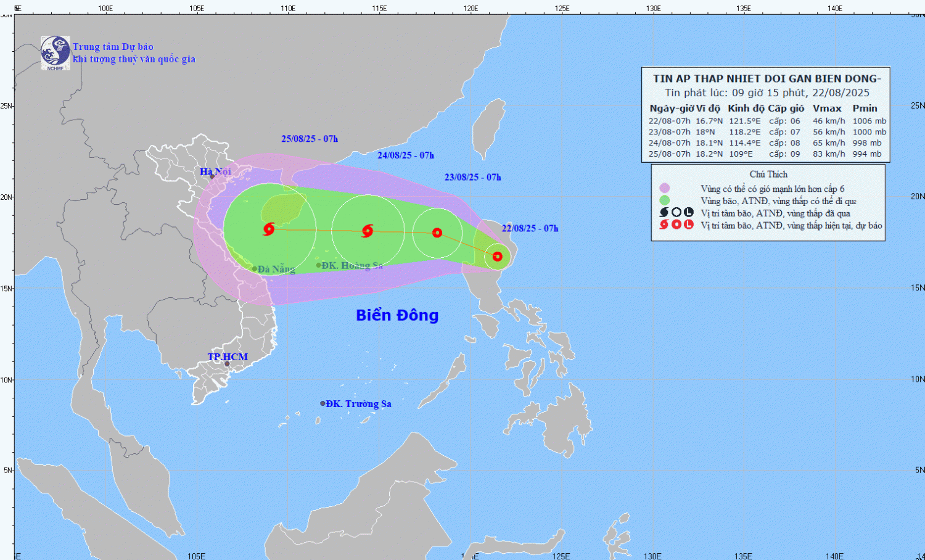Click the purple legend swatch for strong winds
Image resolution: width=925 pixels, height=560 pixels.
tap(664, 188)
